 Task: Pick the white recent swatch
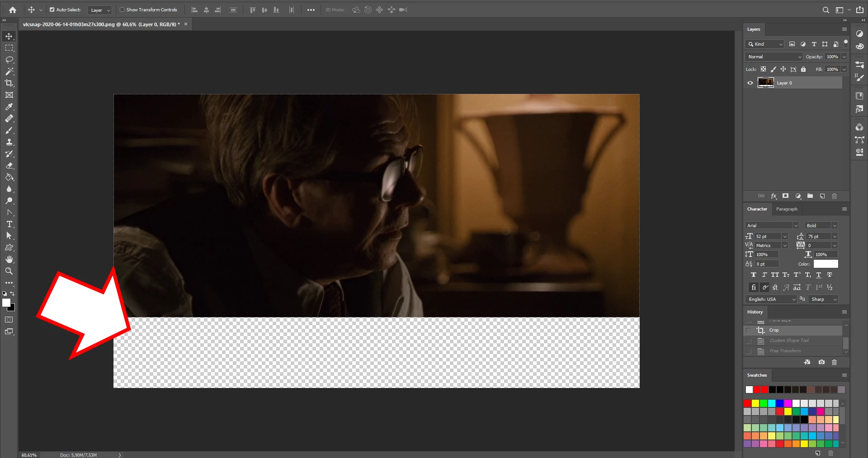tap(750, 389)
